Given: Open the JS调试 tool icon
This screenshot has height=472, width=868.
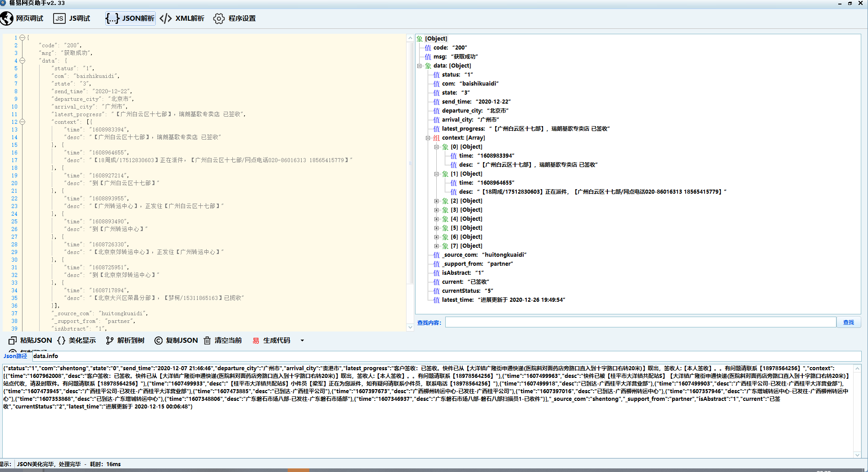Looking at the screenshot, I should [x=59, y=18].
